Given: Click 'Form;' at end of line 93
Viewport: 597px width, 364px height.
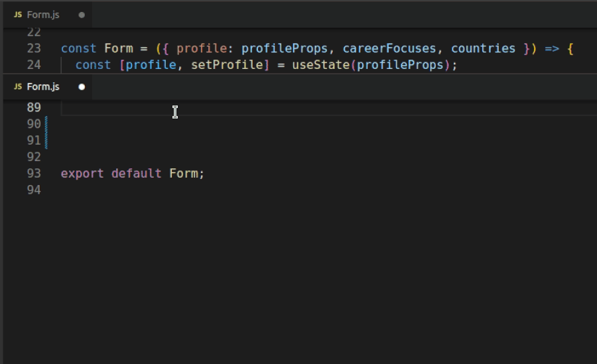Looking at the screenshot, I should pos(186,174).
